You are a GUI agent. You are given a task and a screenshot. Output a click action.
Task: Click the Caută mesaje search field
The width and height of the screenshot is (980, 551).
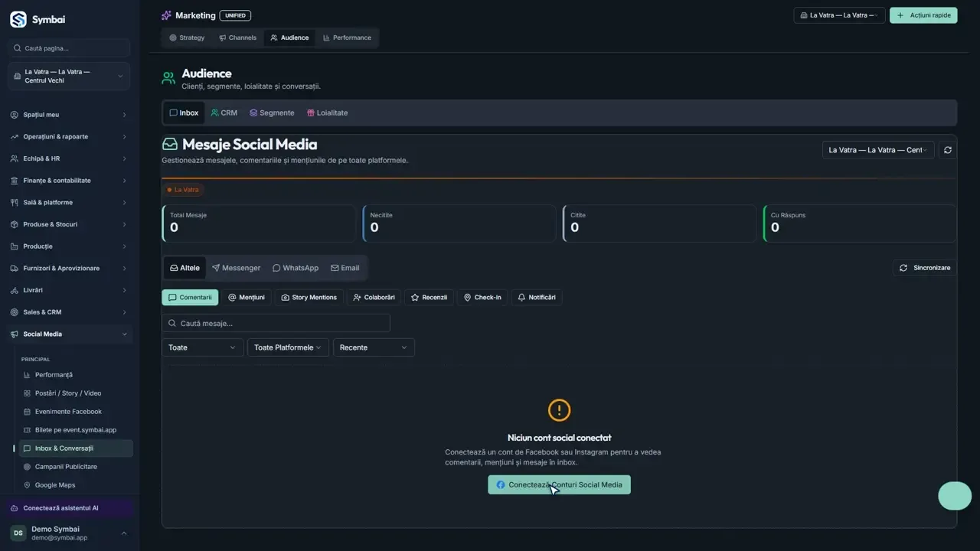276,323
